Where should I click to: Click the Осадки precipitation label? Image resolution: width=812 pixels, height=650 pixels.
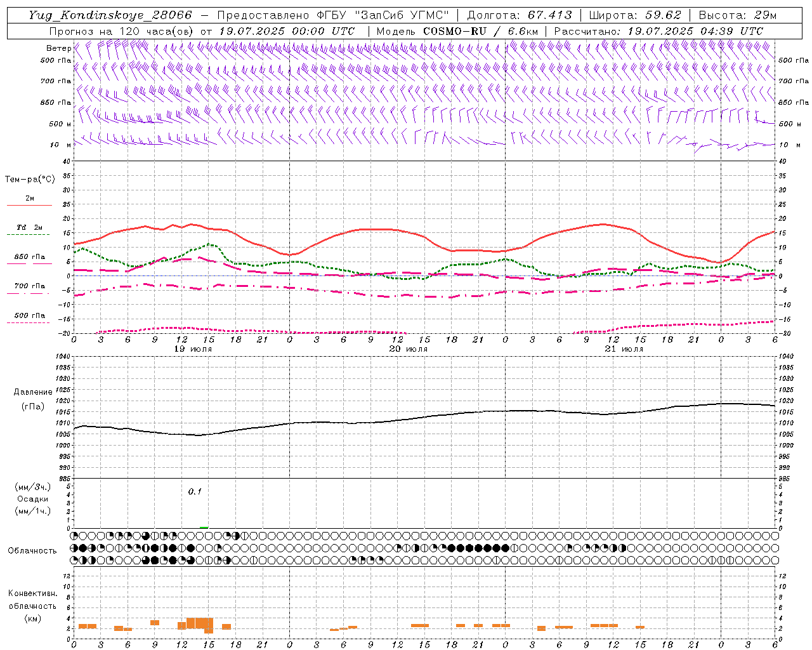coord(33,499)
